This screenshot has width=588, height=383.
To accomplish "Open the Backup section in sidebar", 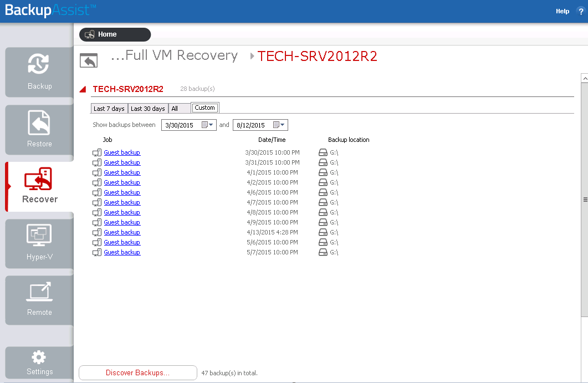I will (39, 72).
